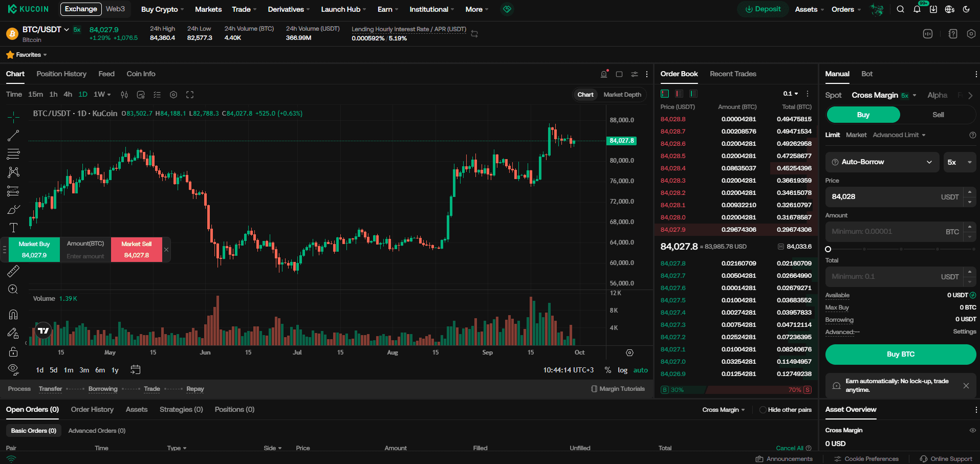Open page settings gear near top right
980x464 pixels.
[971, 34]
